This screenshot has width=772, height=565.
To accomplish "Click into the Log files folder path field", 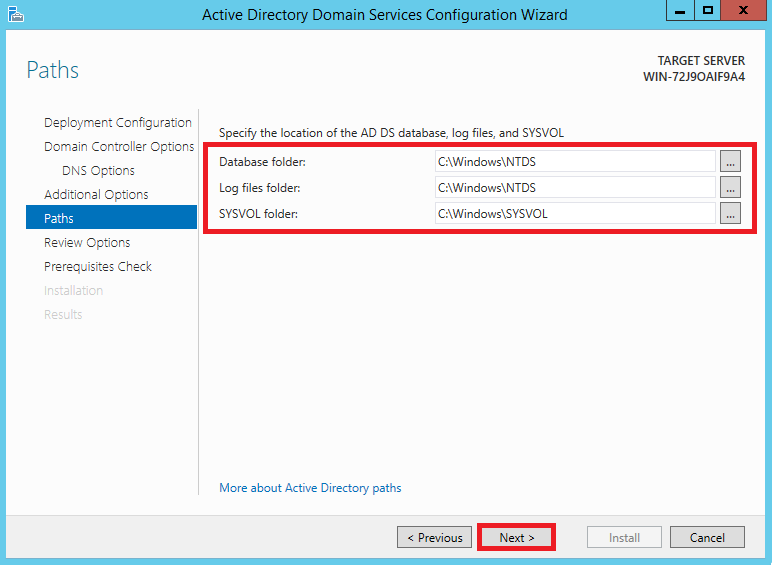I will (x=575, y=188).
